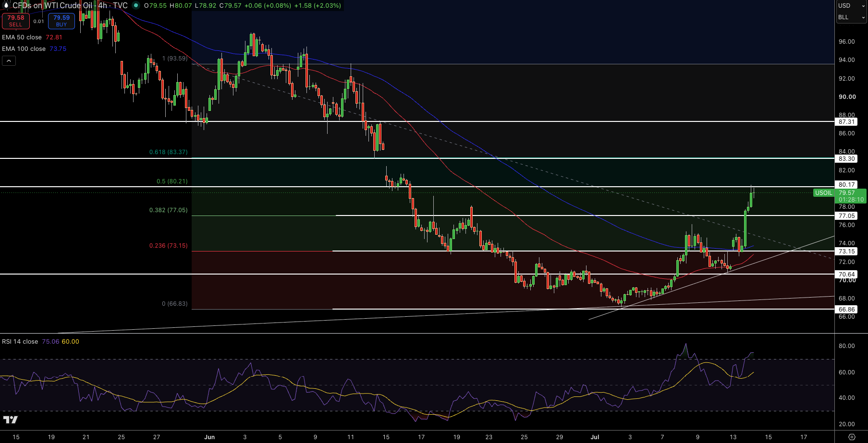Click the RSI moving average value 60.00
The image size is (868, 443).
71,342
